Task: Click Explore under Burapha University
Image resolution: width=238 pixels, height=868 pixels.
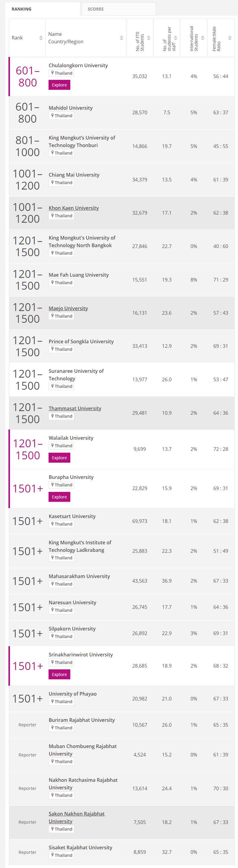Action: [x=59, y=497]
